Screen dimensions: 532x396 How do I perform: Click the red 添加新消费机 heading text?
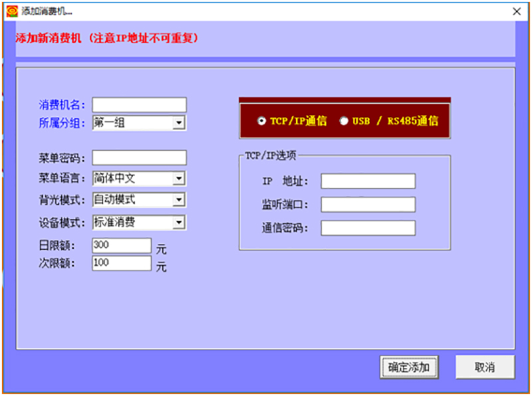click(106, 38)
